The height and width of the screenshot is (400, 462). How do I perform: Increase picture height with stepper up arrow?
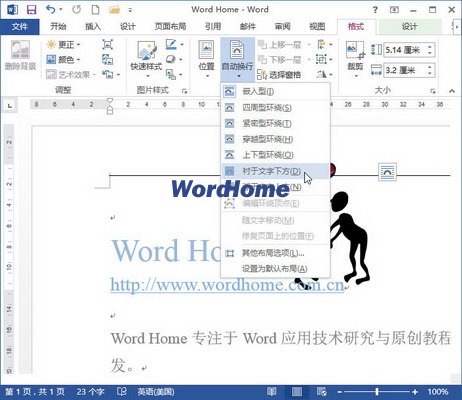click(430, 47)
